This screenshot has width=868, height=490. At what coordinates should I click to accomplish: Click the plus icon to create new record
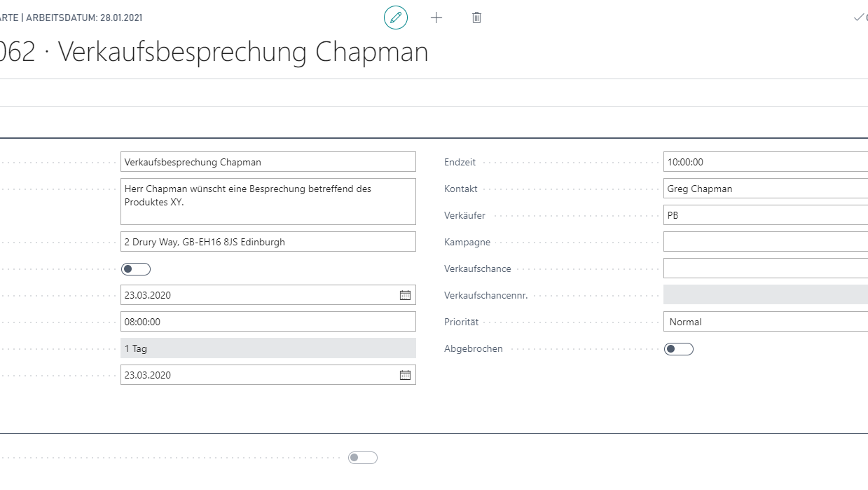click(436, 18)
